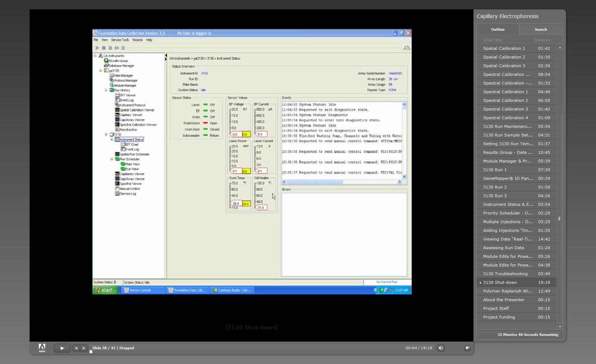This screenshot has height=364, width=596.
Task: Switch to Camtasia Studio taskbar item
Action: pos(232,290)
